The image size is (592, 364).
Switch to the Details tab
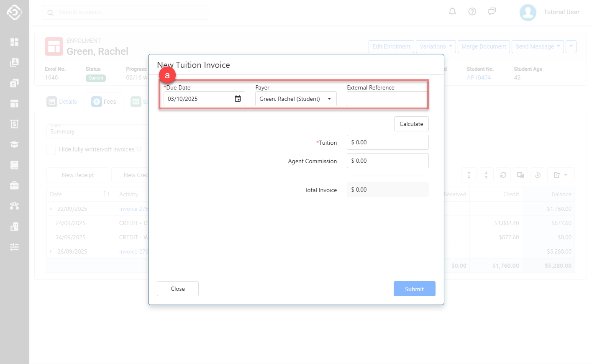(x=62, y=102)
